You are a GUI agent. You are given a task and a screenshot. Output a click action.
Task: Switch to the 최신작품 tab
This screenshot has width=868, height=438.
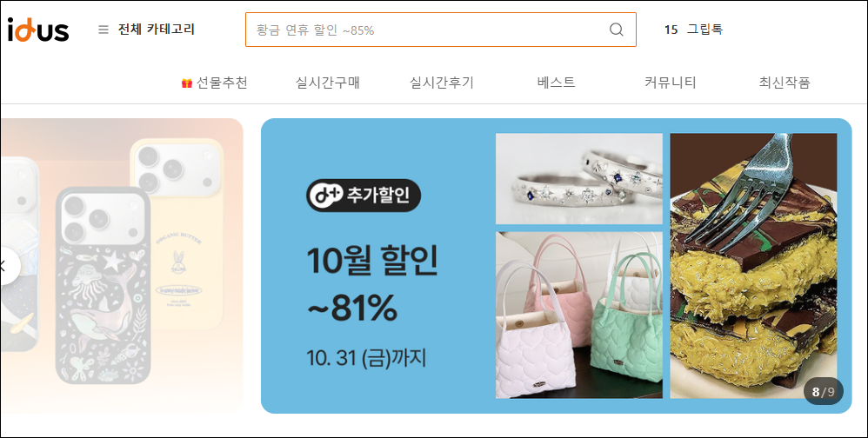(785, 83)
